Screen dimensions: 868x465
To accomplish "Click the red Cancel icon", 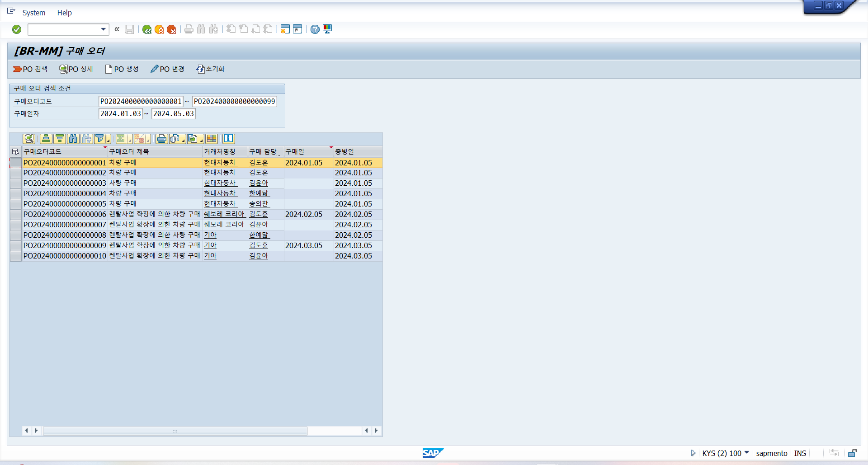I will 171,29.
